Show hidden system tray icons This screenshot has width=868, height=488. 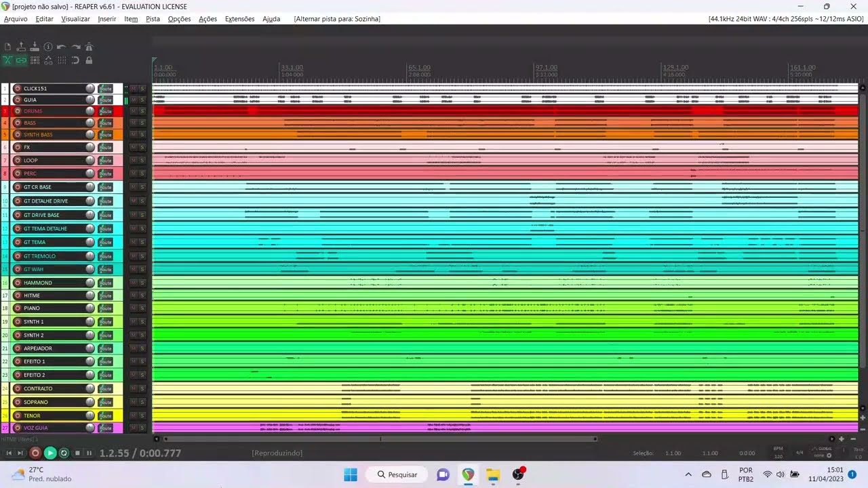688,474
